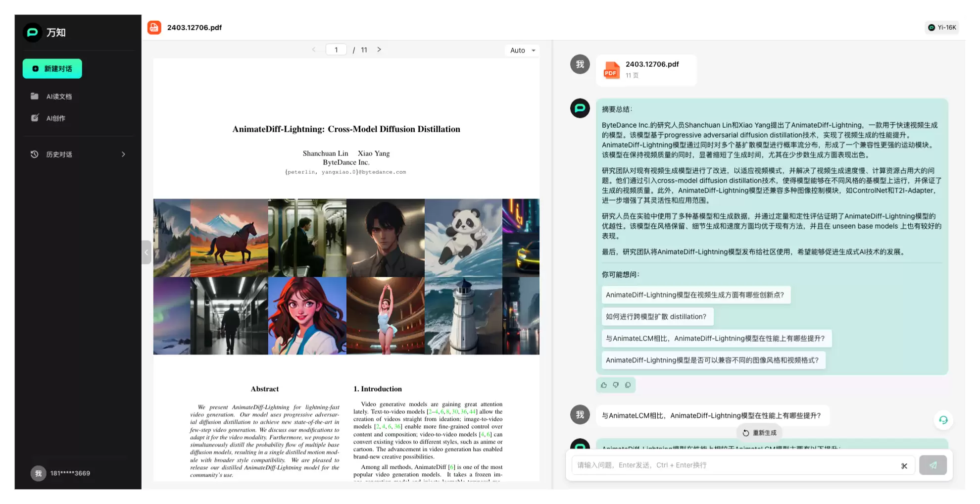Image resolution: width=980 pixels, height=504 pixels.
Task: Click the 2403.12706.pdf header title
Action: tap(195, 27)
